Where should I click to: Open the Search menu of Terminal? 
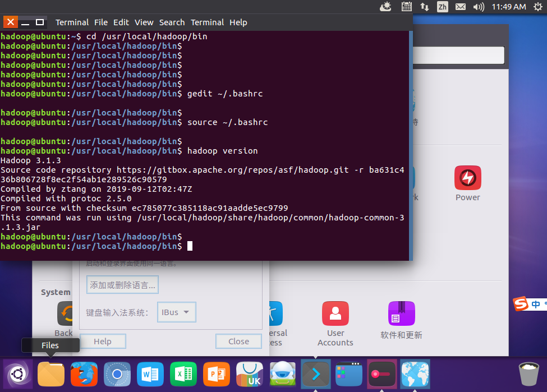[x=172, y=22]
